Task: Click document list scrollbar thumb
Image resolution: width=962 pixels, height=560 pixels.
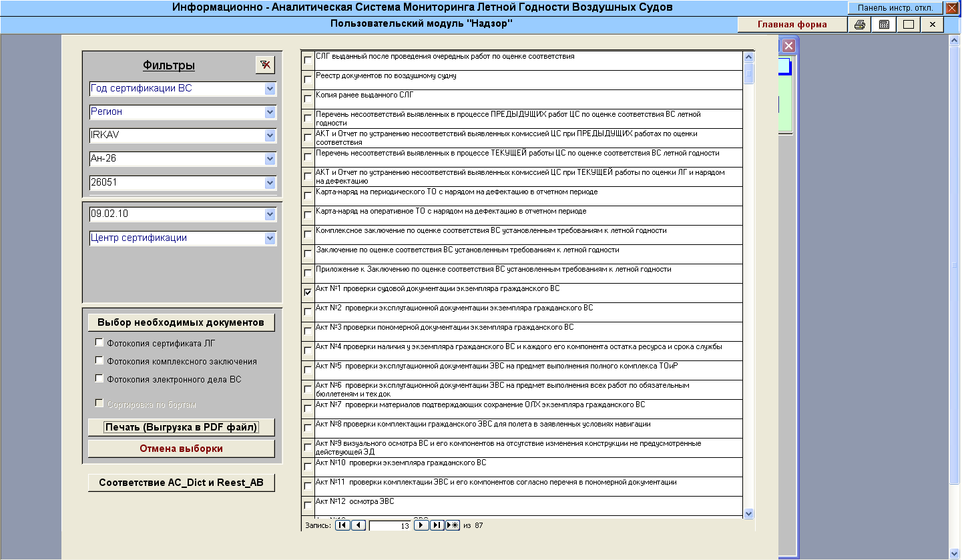Action: pyautogui.click(x=748, y=73)
